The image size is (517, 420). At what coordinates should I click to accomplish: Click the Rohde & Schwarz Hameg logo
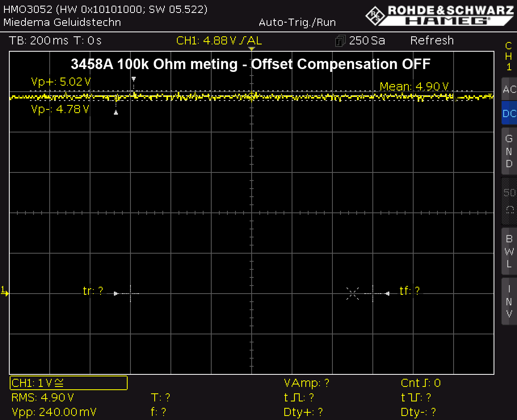tap(439, 15)
